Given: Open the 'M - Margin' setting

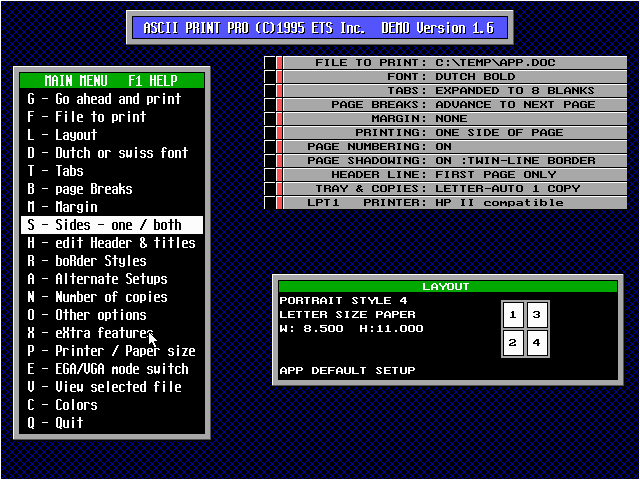Looking at the screenshot, I should click(x=112, y=207).
